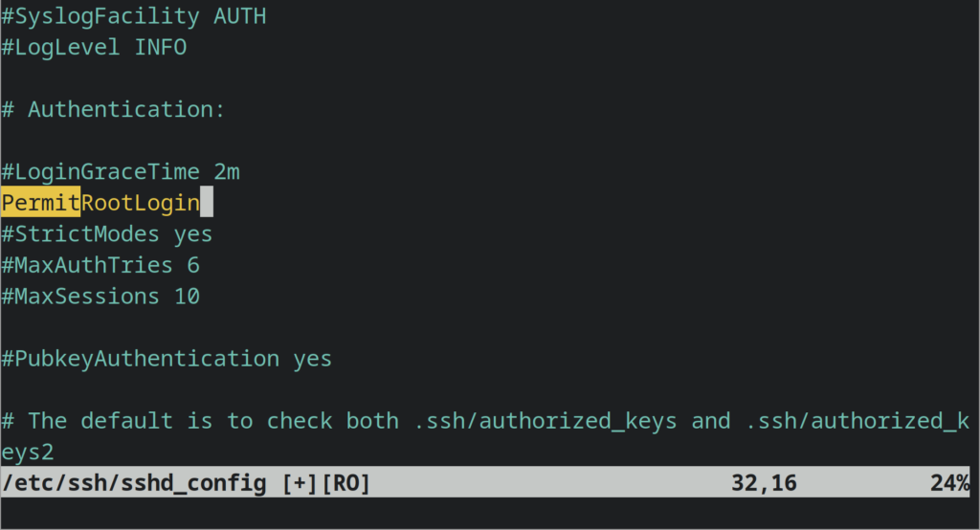Place cursor on #StrictModes
980x530 pixels.
(80, 234)
